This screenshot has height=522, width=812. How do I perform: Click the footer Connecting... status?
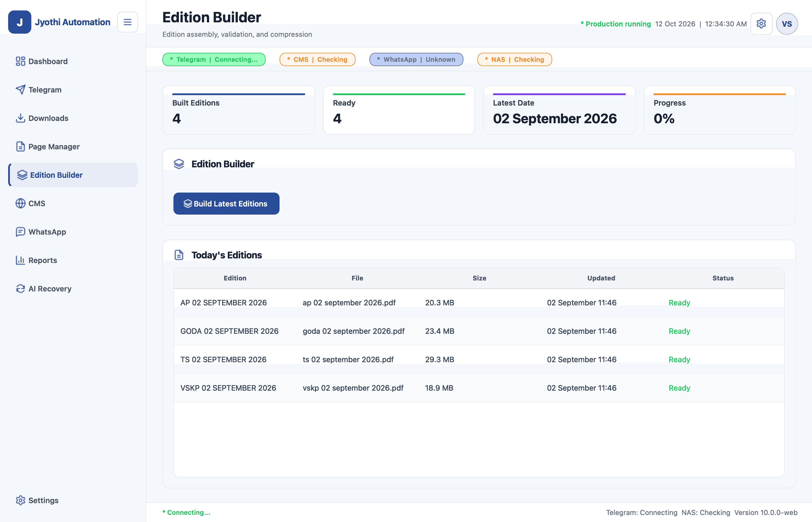click(186, 512)
